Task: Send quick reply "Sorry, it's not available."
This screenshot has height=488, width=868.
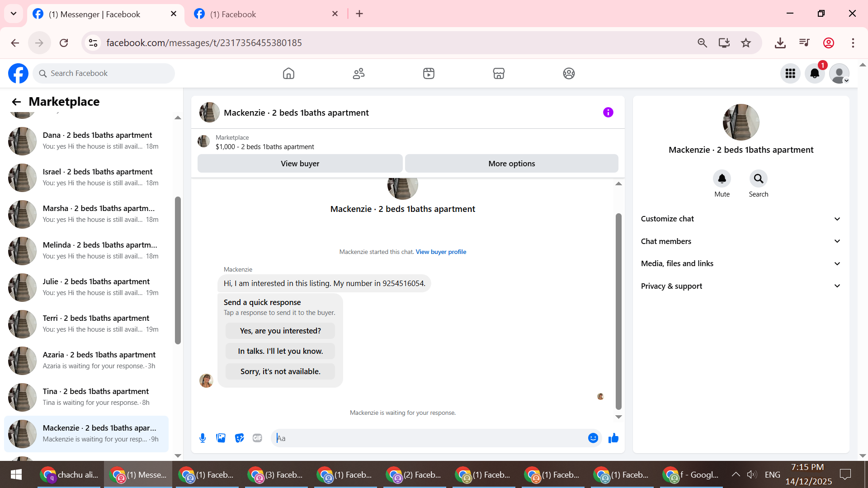Action: point(280,371)
